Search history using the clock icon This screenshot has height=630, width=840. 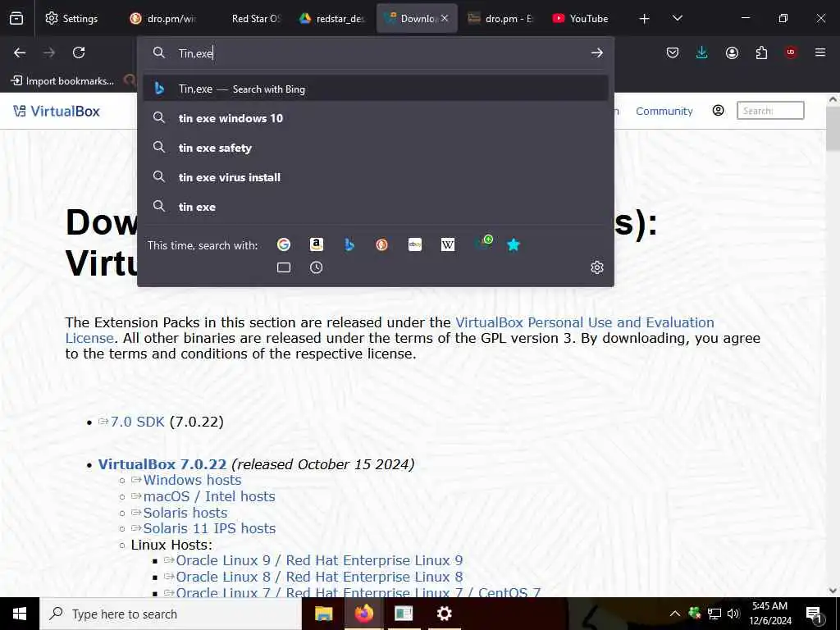pyautogui.click(x=316, y=267)
